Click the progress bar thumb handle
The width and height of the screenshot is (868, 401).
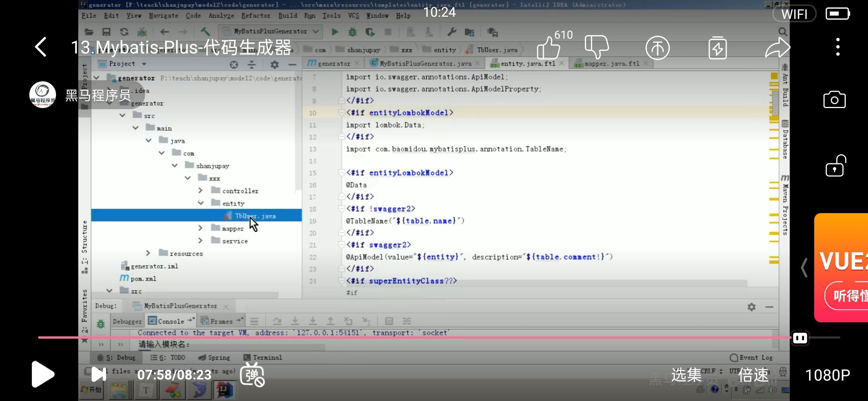pyautogui.click(x=800, y=338)
